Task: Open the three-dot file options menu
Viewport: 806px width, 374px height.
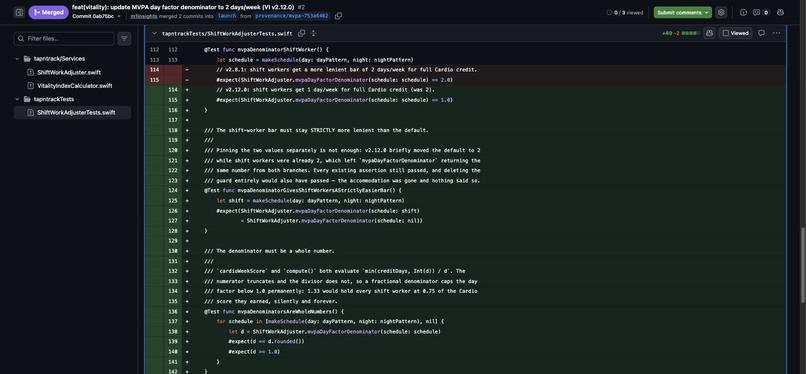Action: (x=776, y=33)
